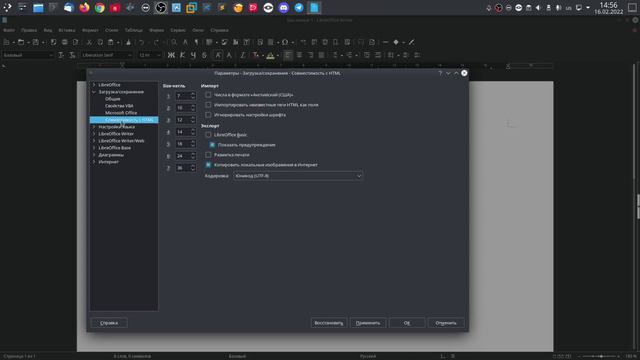Uncheck the show warning checkbox

coord(212,145)
